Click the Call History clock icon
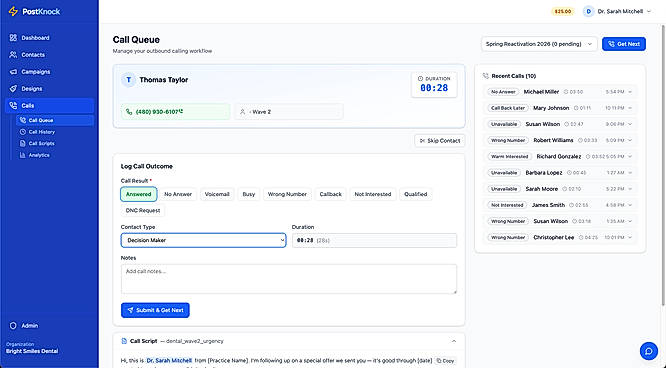Viewport: 666px width, 368px height. pos(23,132)
